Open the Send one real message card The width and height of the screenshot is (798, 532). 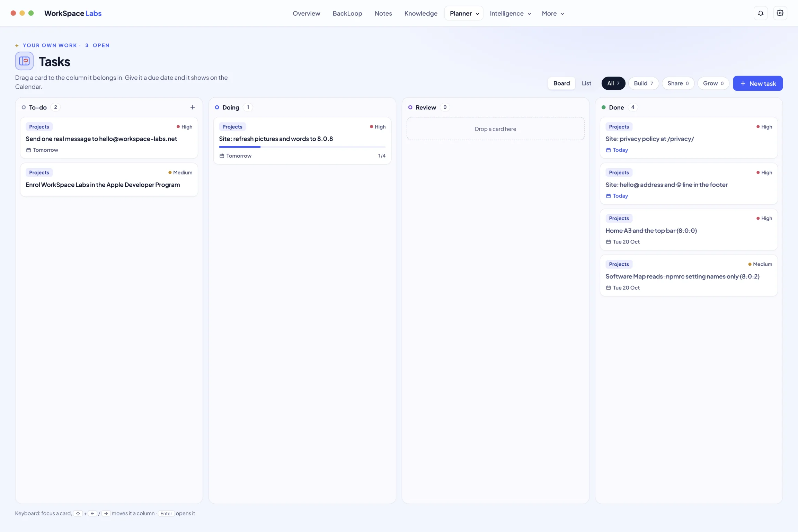(x=109, y=138)
